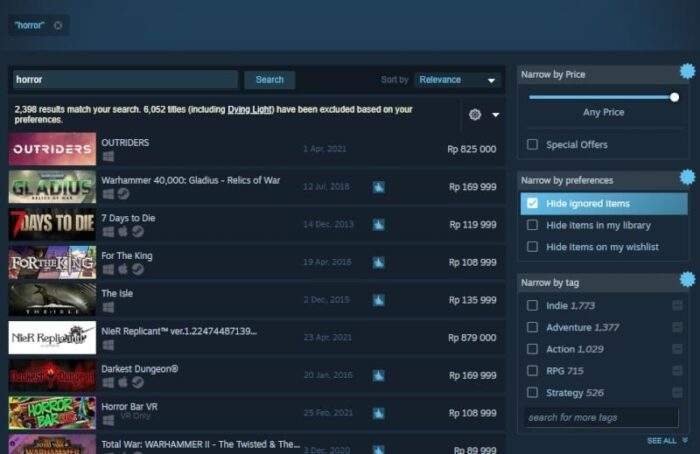Click Windows platform icon under Gladius
Image resolution: width=700 pixels, height=454 pixels.
(108, 194)
